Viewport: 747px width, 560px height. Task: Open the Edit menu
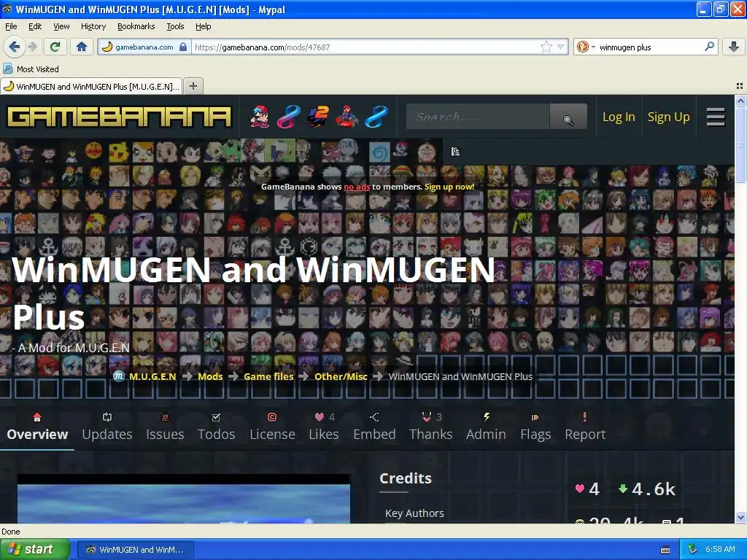click(x=35, y=26)
